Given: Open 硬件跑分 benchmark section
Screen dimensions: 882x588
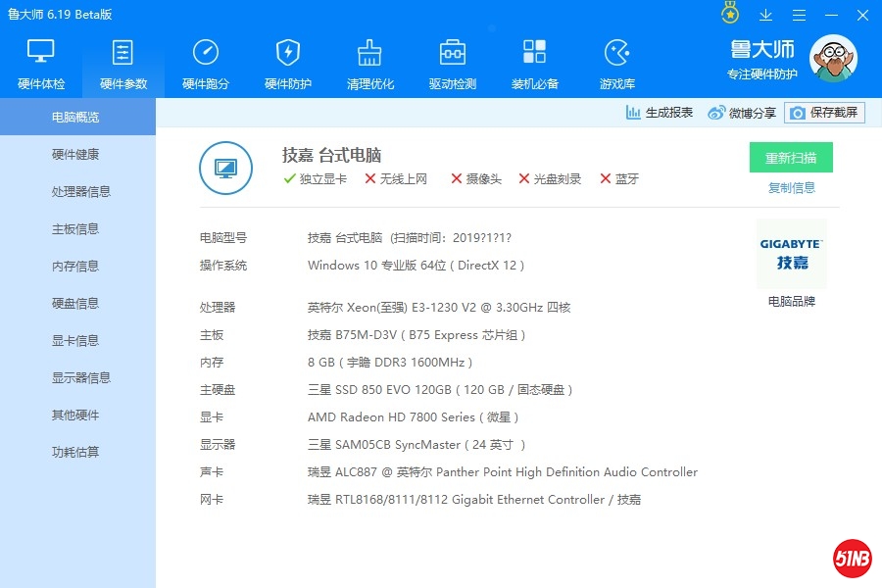Looking at the screenshot, I should 206,64.
